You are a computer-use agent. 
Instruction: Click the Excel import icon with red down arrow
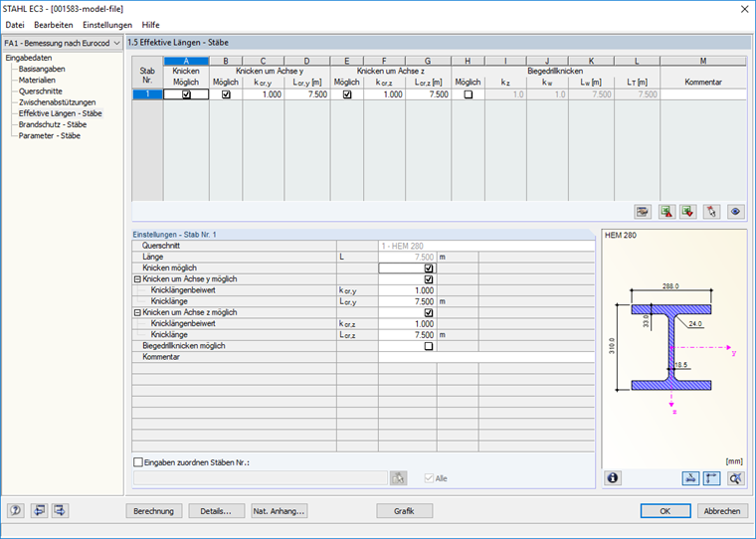click(x=688, y=211)
